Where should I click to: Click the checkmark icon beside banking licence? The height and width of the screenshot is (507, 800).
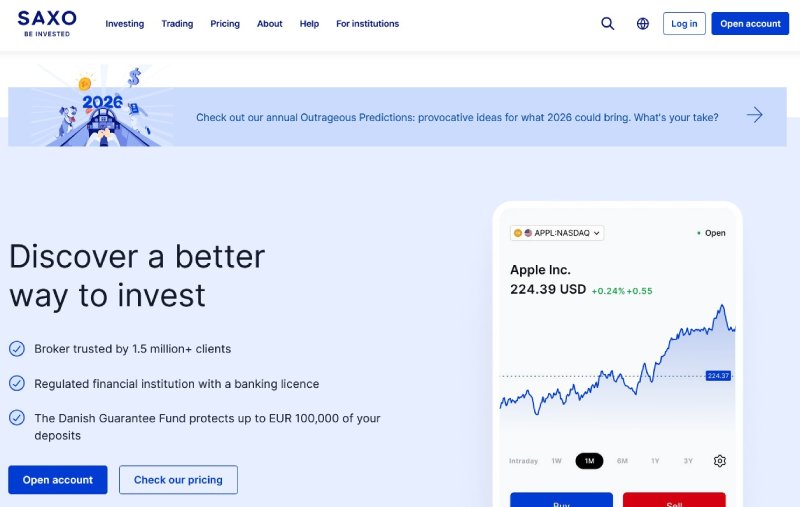coord(17,383)
